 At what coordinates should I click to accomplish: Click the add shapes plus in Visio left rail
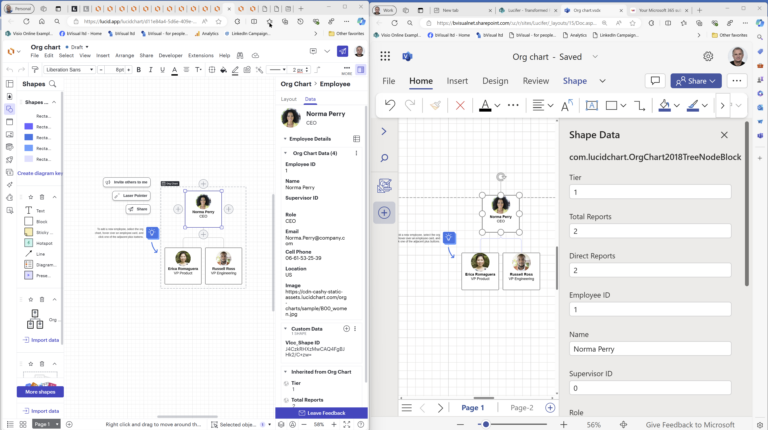pyautogui.click(x=384, y=213)
